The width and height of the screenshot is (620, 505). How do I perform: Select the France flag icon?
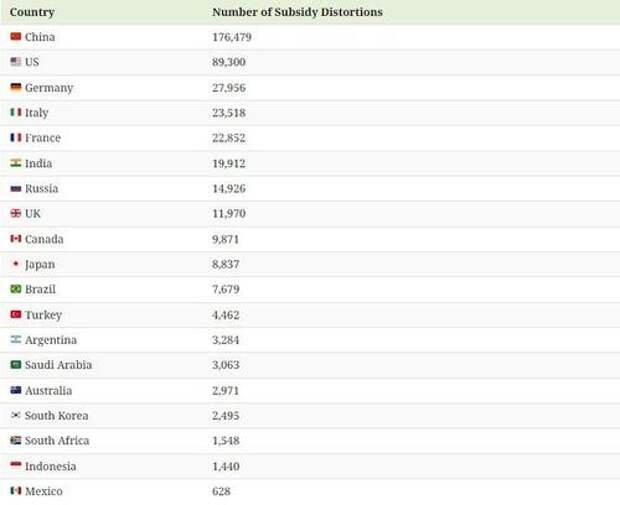16,138
